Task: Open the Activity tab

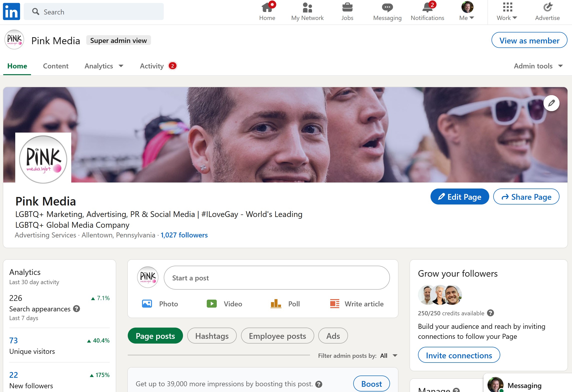Action: [152, 66]
